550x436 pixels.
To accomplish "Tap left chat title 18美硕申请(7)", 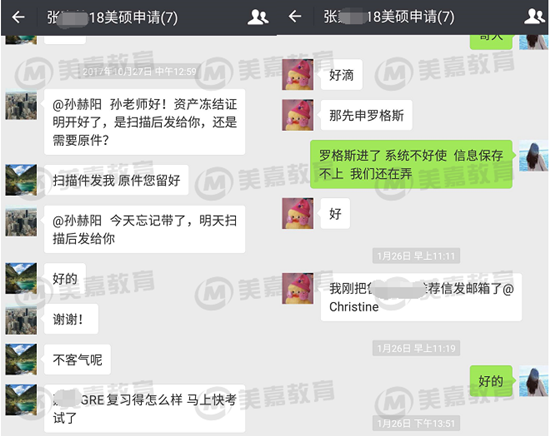I will (x=133, y=17).
